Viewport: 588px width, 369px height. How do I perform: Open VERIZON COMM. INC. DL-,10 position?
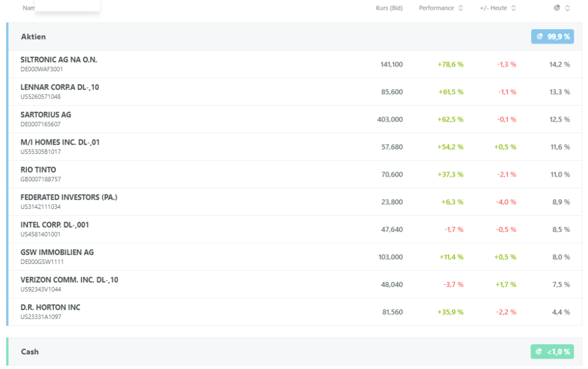[x=295, y=284]
